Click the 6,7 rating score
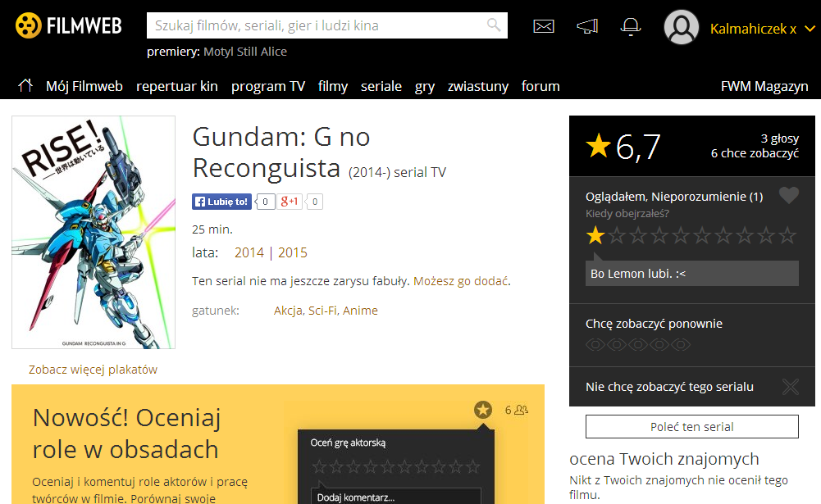This screenshot has width=821, height=504. (638, 147)
